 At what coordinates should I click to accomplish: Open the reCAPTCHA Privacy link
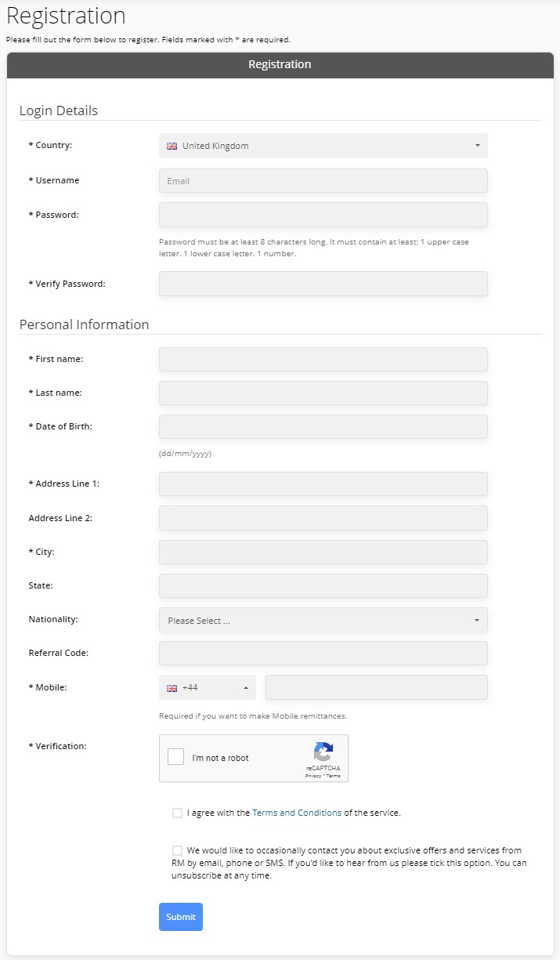pyautogui.click(x=312, y=775)
